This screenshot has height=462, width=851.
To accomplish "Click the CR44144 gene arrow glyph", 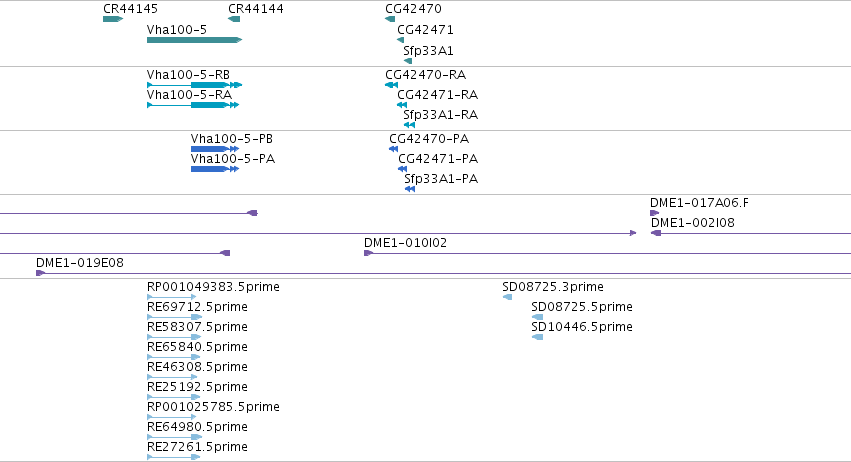I will tap(234, 19).
